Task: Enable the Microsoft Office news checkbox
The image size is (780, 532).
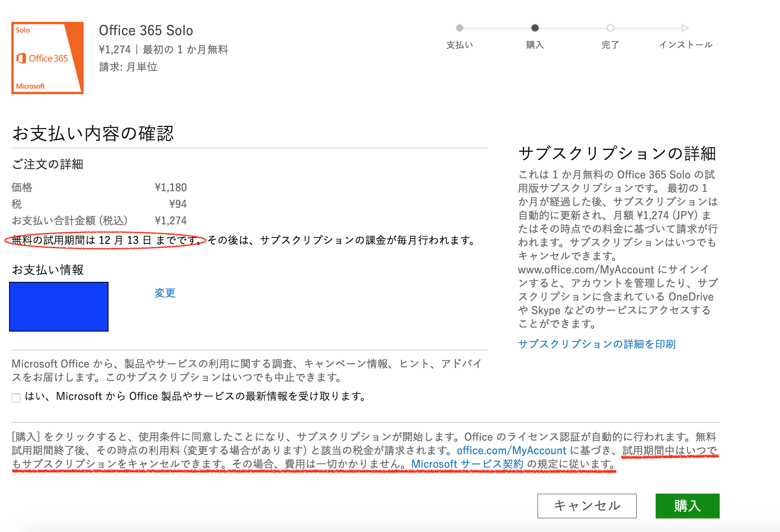Action: click(16, 397)
